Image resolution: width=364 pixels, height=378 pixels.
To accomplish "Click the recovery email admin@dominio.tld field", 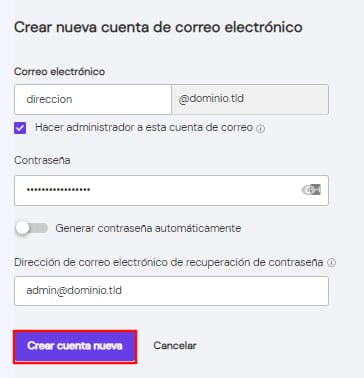I will pyautogui.click(x=171, y=291).
